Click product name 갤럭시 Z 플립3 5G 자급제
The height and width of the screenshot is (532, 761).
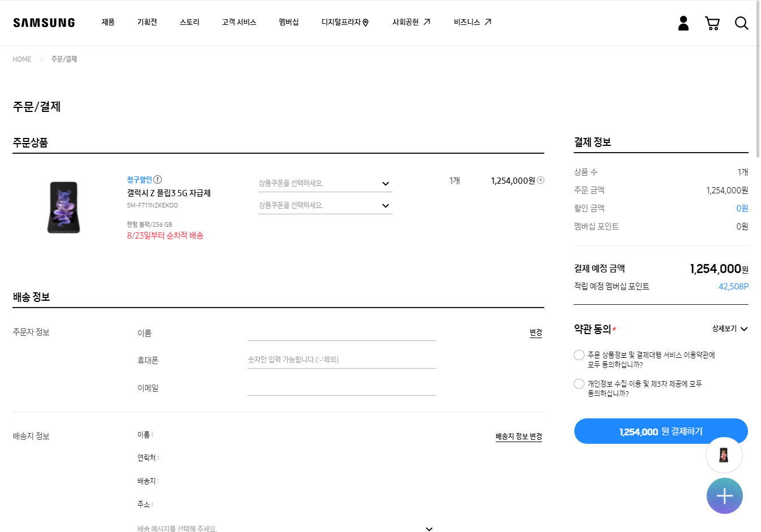point(169,193)
